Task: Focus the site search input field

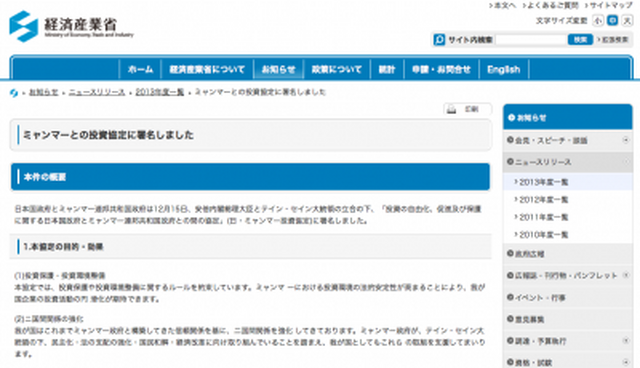Action: (x=531, y=40)
